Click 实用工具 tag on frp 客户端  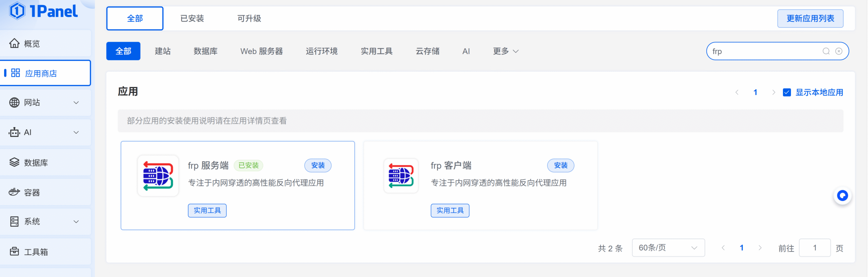coord(450,210)
